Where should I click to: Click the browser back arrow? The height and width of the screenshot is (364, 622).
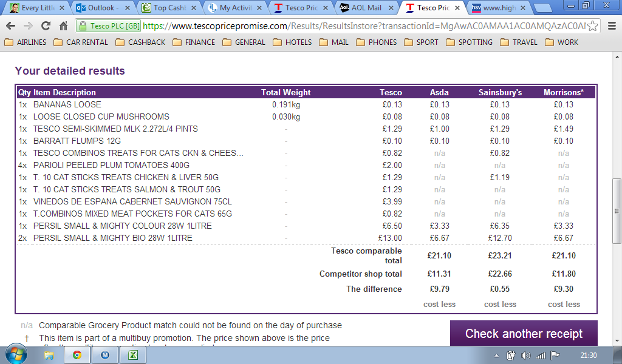coord(10,26)
